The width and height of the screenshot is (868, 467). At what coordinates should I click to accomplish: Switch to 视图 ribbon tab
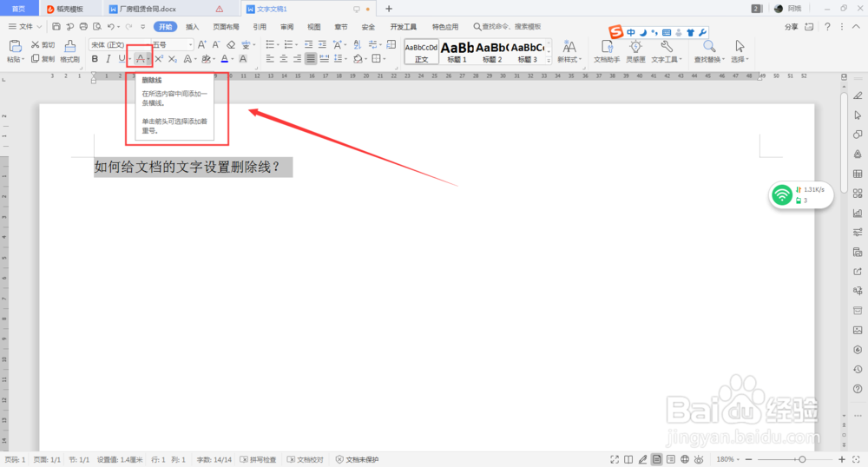point(314,27)
